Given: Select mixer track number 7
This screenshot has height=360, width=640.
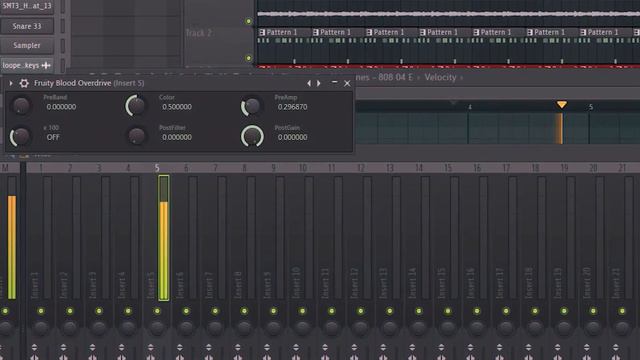Looking at the screenshot, I should (215, 168).
